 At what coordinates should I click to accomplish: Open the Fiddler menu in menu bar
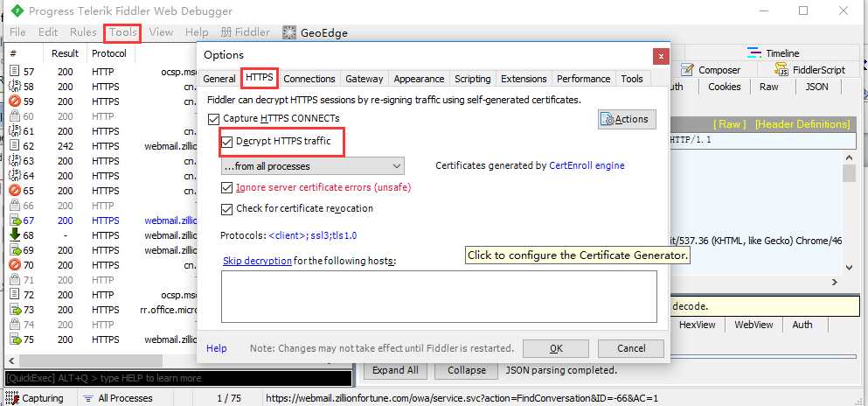(246, 32)
